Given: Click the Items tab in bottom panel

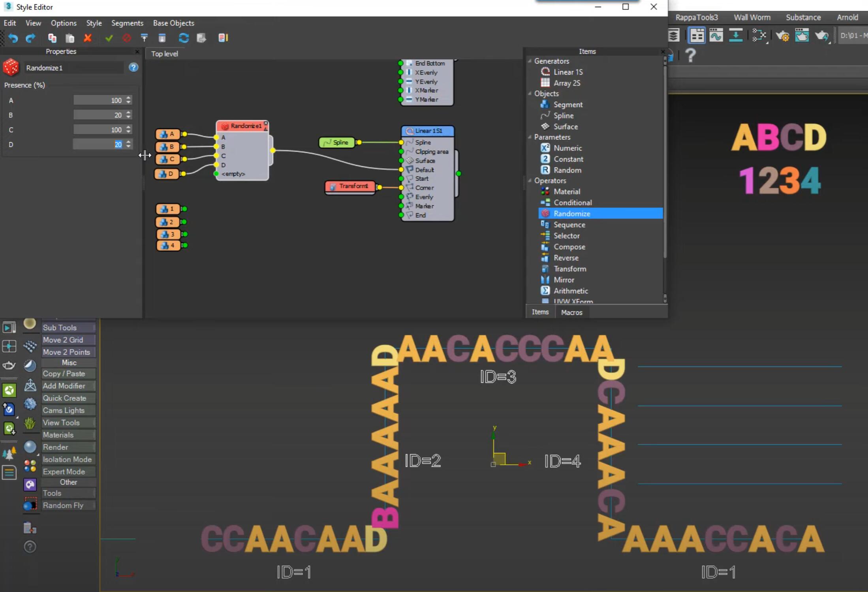Looking at the screenshot, I should coord(540,312).
